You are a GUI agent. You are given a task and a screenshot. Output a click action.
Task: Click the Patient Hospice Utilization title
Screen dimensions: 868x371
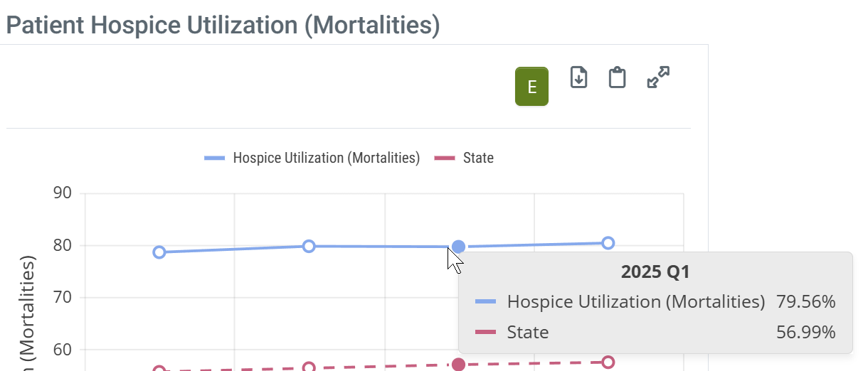(x=223, y=25)
